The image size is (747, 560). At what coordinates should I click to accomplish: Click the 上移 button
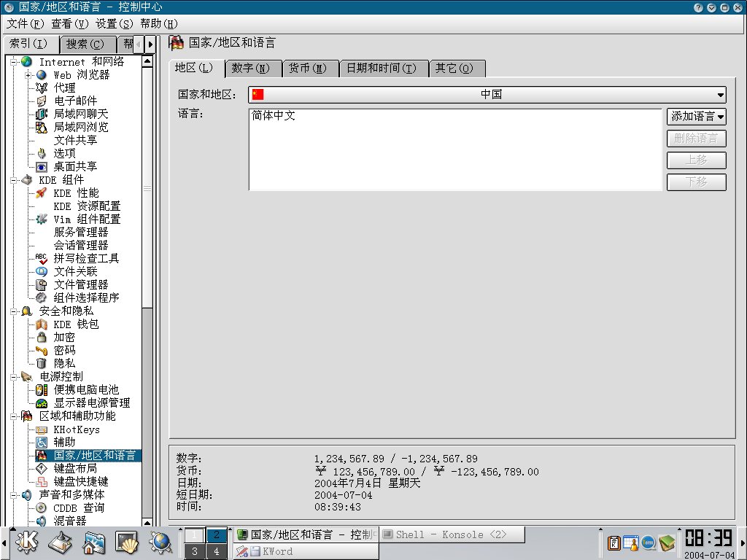697,160
